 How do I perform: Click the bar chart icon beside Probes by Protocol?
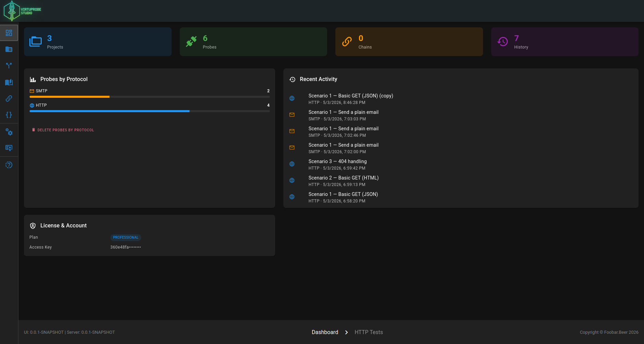(x=33, y=79)
